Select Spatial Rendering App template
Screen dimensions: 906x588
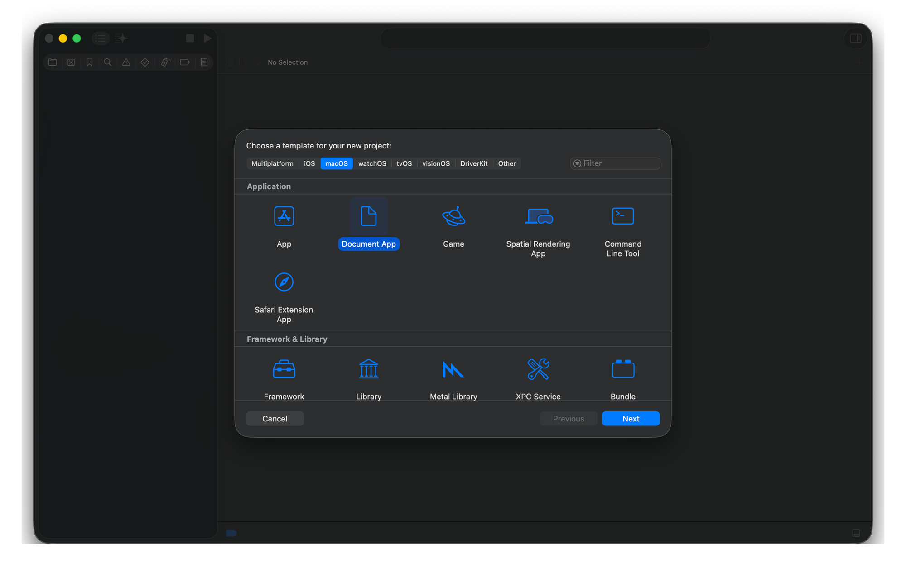tap(538, 216)
